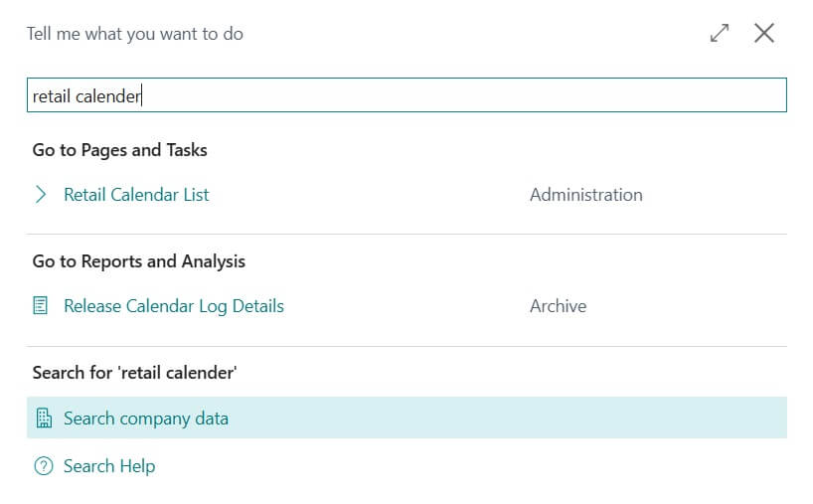
Task: Expand the search dialog to full size
Action: [x=720, y=33]
